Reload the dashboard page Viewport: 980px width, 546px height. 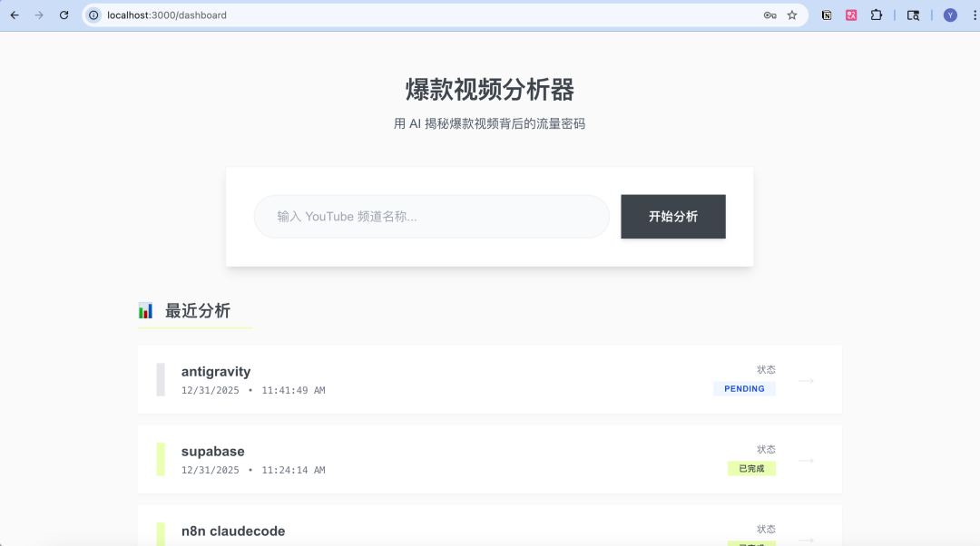point(64,15)
